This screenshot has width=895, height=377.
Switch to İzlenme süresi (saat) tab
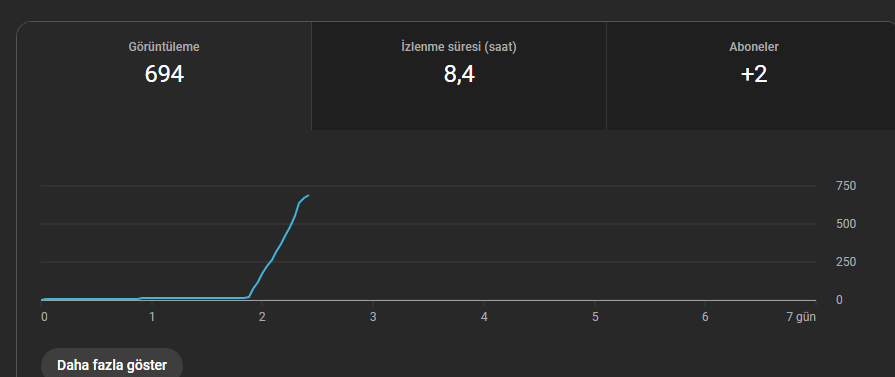click(459, 76)
